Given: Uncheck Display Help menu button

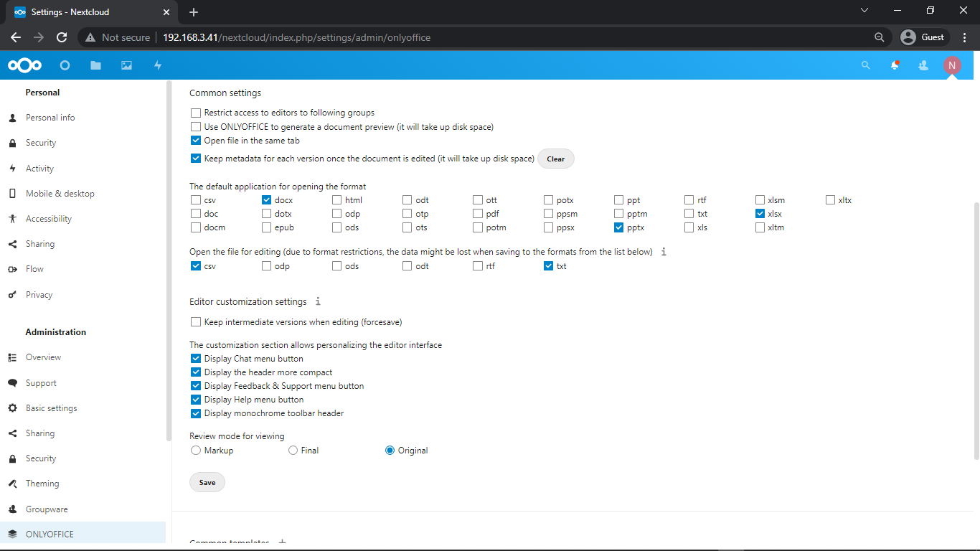Looking at the screenshot, I should 196,400.
